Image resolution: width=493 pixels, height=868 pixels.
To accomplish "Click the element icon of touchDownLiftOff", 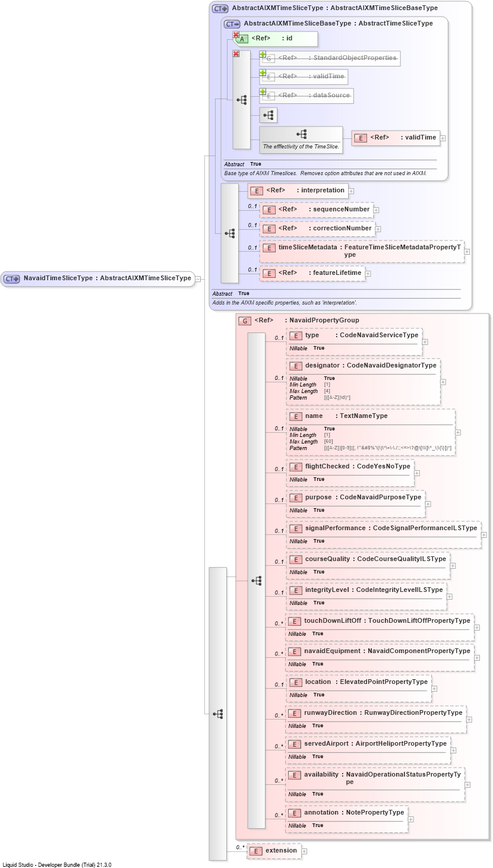I will point(295,621).
